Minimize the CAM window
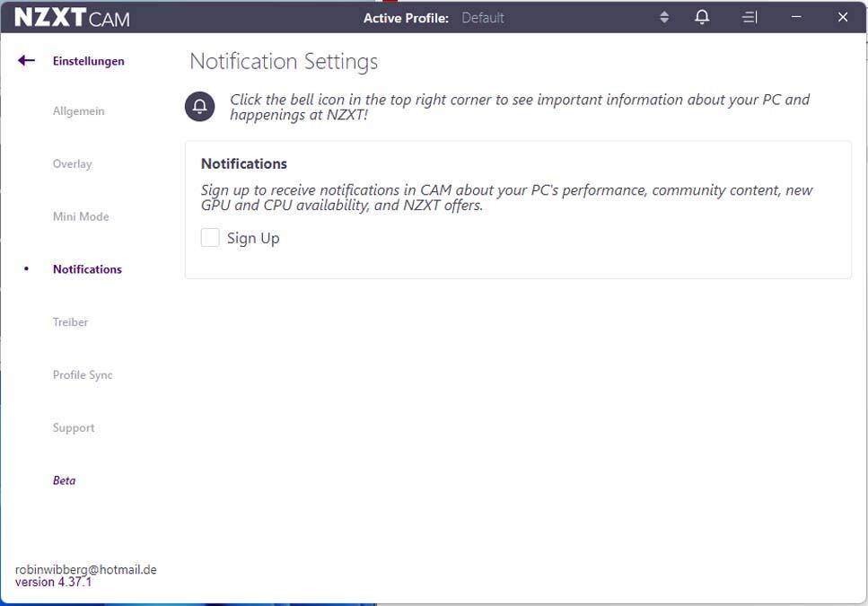Screen dimensions: 868x606 [x=796, y=17]
